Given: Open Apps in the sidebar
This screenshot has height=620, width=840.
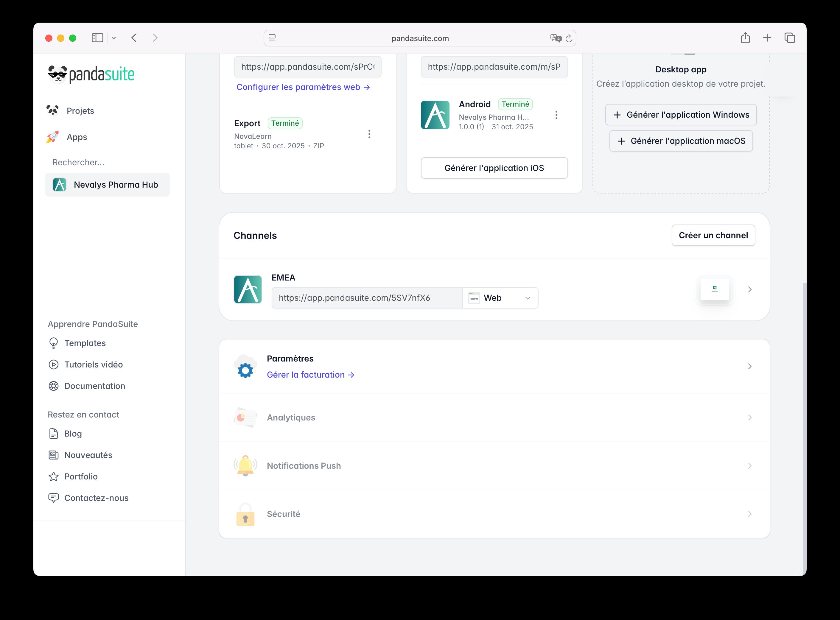Looking at the screenshot, I should click(77, 137).
